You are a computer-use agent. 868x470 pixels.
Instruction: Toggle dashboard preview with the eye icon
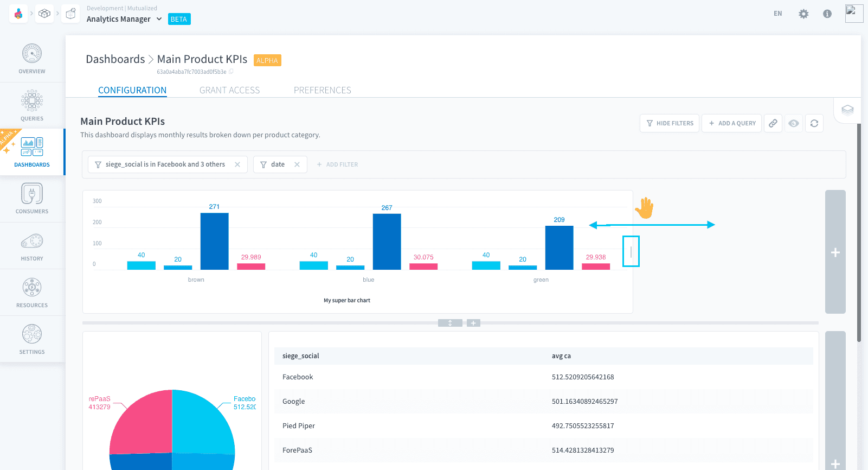point(794,123)
